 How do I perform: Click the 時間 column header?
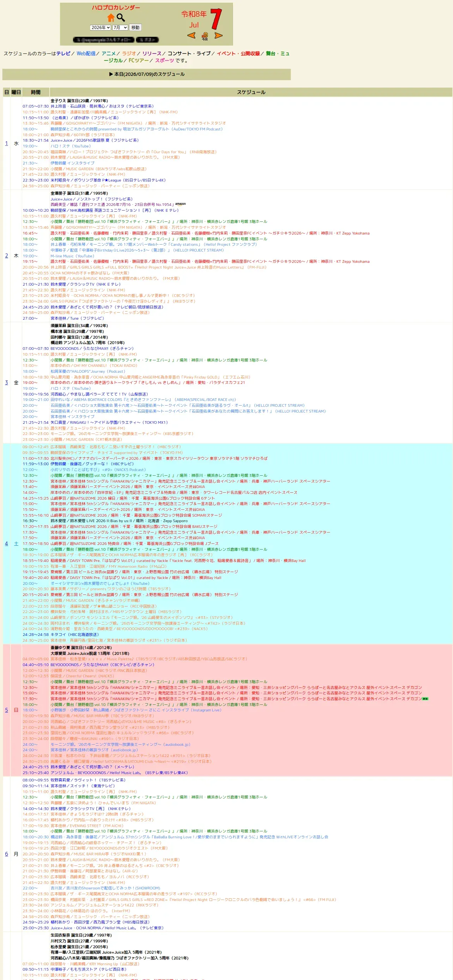[x=36, y=92]
